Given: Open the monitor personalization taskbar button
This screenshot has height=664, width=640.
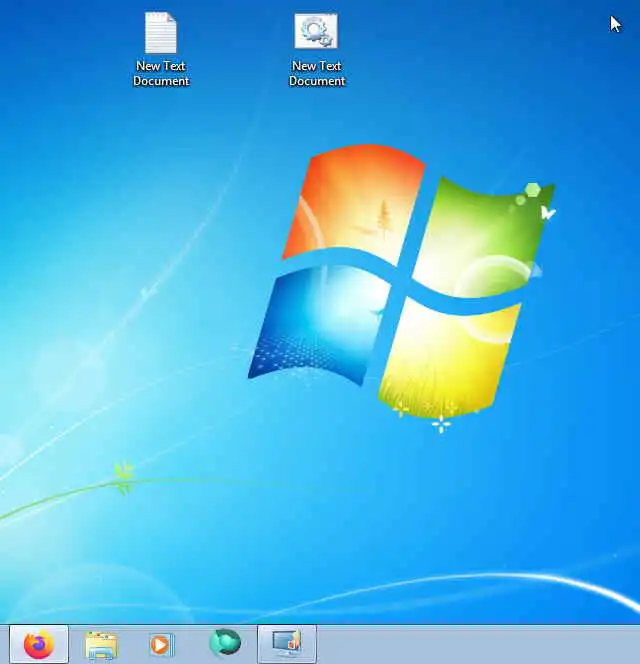Looking at the screenshot, I should click(287, 644).
